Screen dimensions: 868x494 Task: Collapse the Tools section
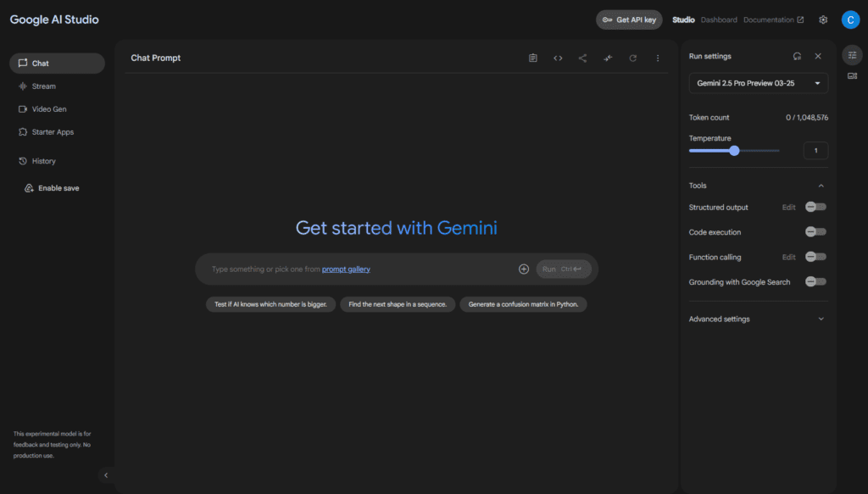point(821,186)
